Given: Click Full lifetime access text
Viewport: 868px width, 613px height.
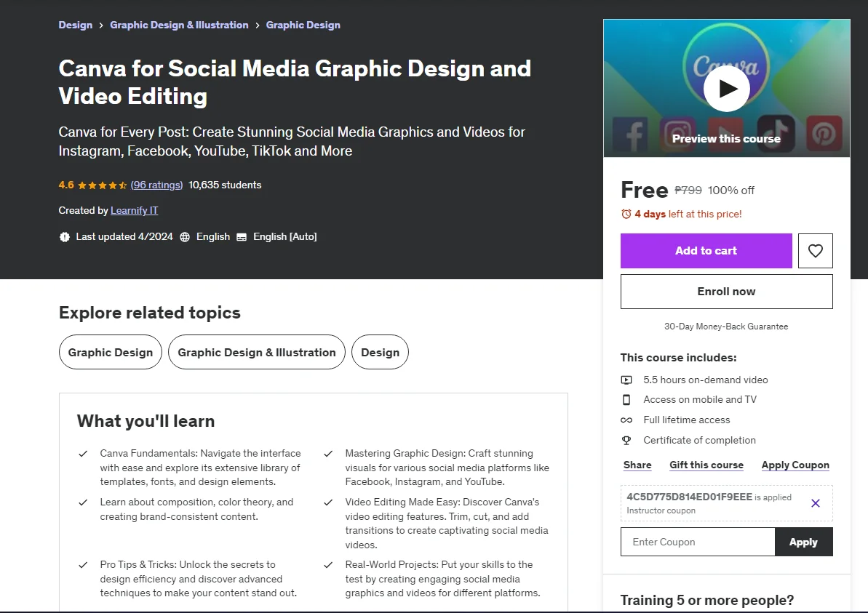Looking at the screenshot, I should click(686, 420).
